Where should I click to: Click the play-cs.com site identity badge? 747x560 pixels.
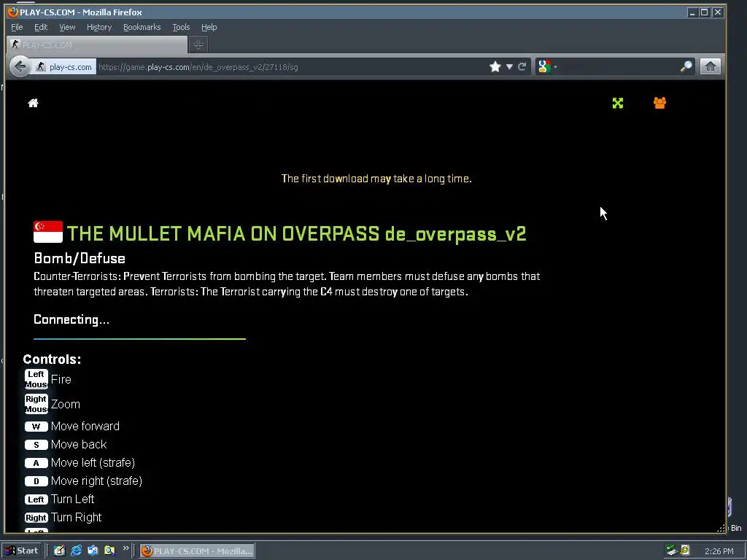[64, 67]
